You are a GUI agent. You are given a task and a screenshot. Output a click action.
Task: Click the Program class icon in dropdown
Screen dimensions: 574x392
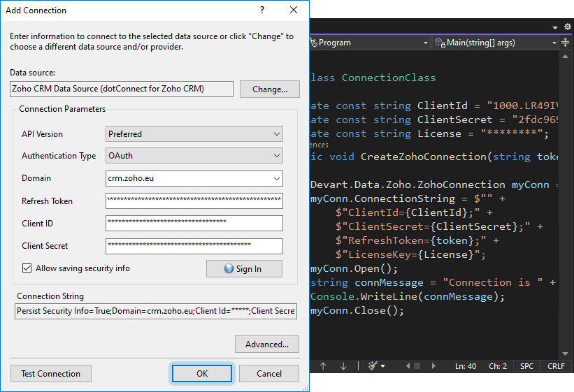[x=314, y=43]
